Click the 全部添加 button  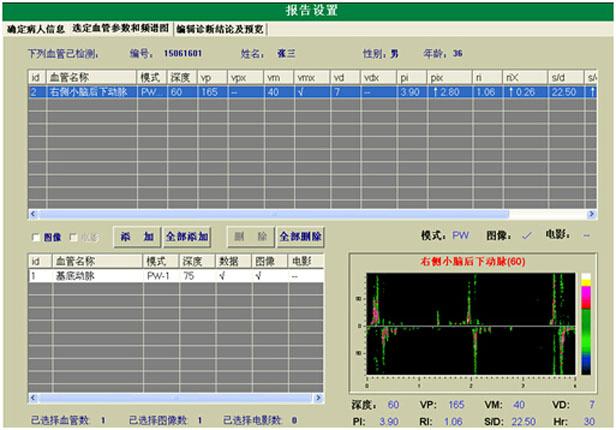187,237
